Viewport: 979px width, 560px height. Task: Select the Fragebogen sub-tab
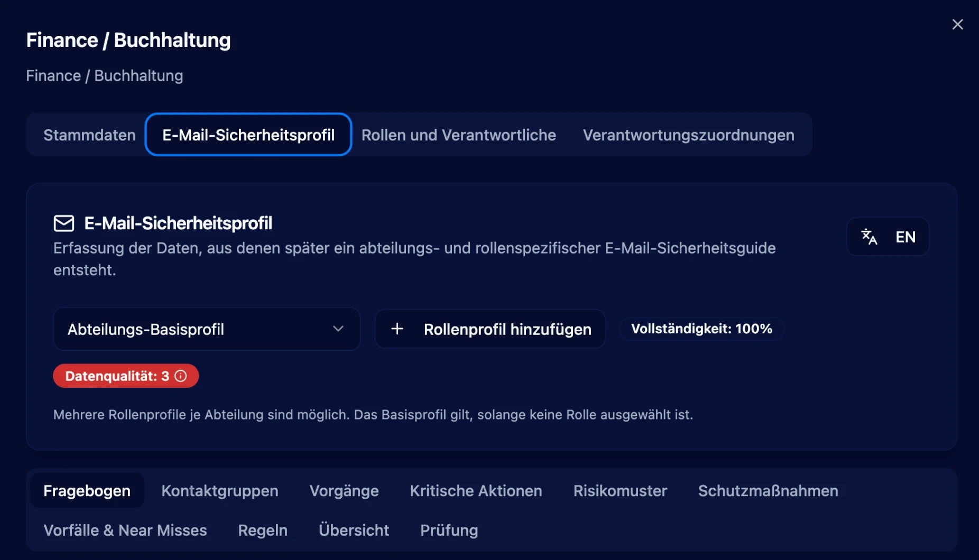87,490
